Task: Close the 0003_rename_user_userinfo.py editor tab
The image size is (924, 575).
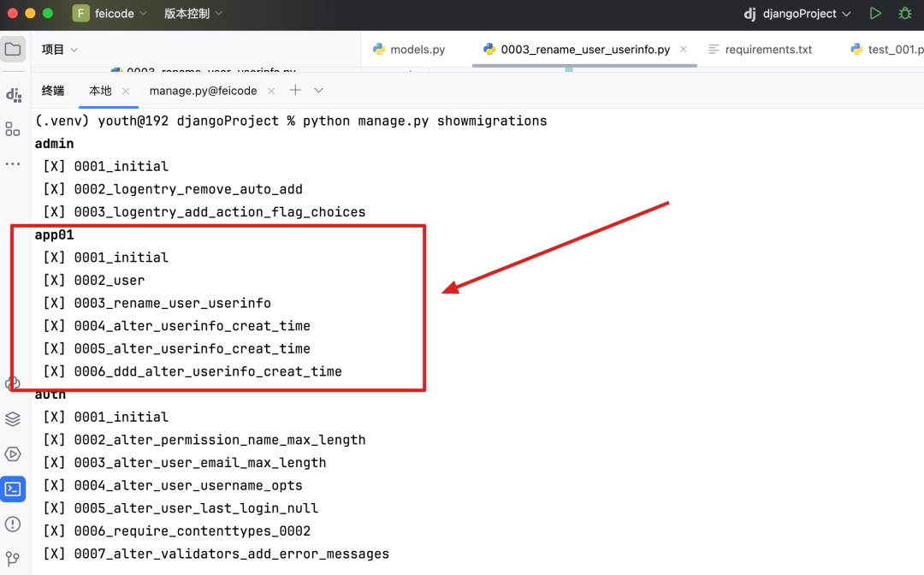Action: [684, 50]
